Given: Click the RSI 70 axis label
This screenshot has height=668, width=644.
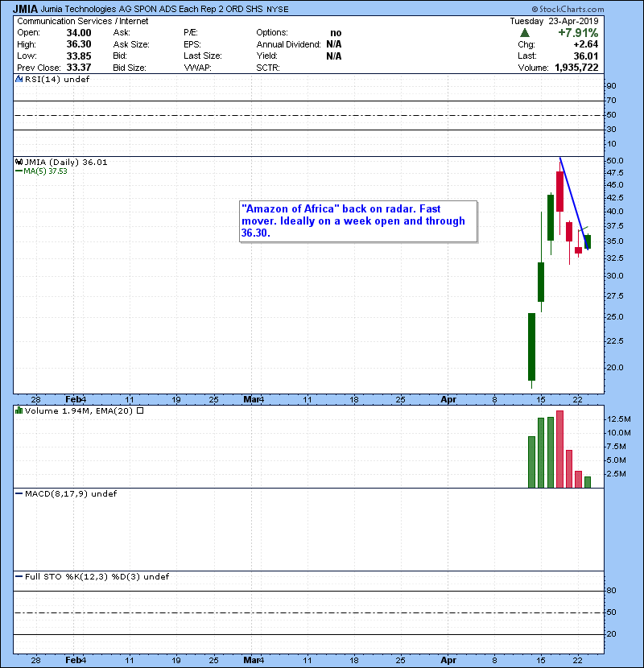Looking at the screenshot, I should 611,100.
